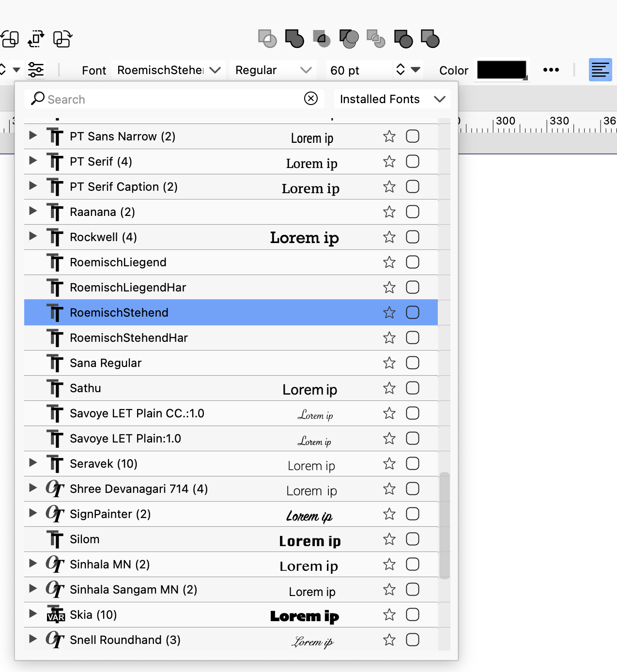Screen dimensions: 617x672
Task: Open the black text Color swatch
Action: 502,70
